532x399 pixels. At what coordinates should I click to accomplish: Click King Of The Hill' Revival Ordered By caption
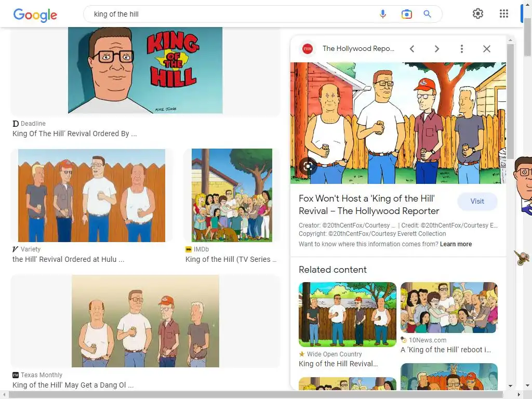[75, 134]
